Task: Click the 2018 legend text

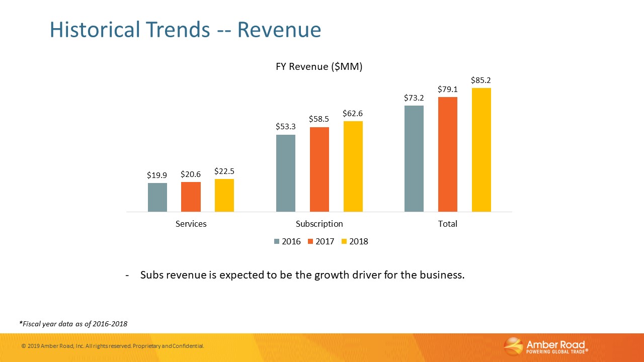Action: [359, 241]
